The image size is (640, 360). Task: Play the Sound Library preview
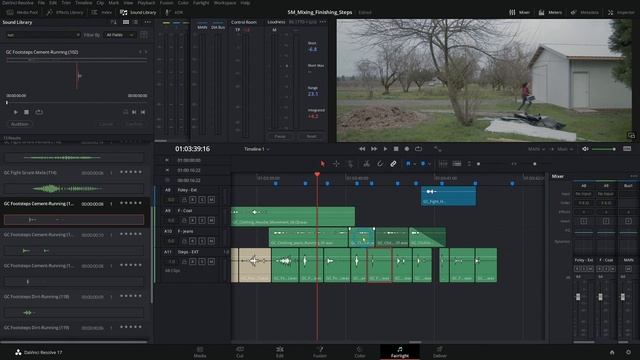(x=16, y=112)
